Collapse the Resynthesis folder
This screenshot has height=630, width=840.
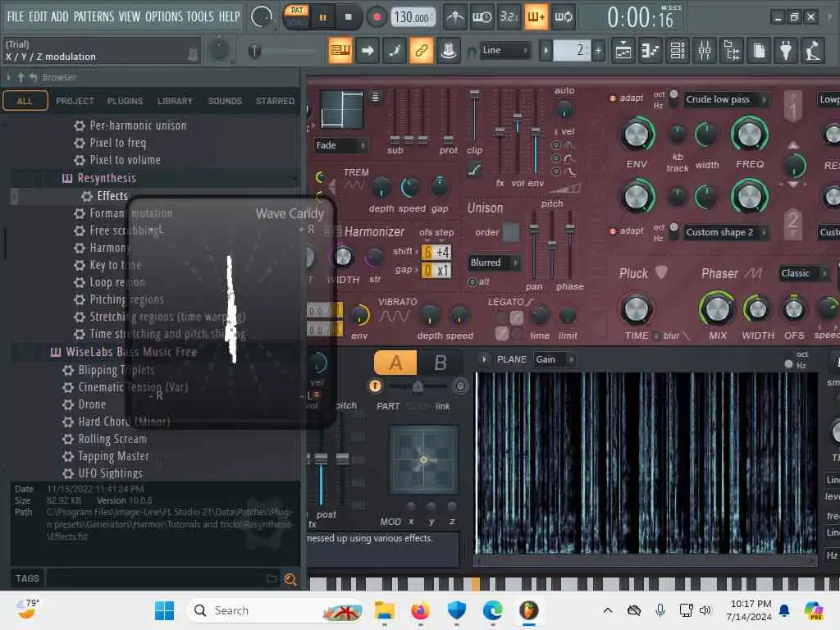coord(107,178)
